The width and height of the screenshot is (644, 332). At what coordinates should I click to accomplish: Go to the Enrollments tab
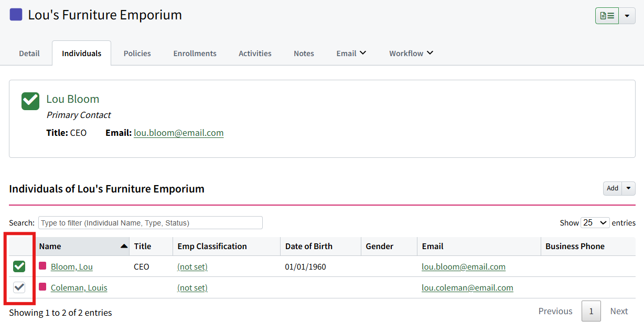click(195, 53)
